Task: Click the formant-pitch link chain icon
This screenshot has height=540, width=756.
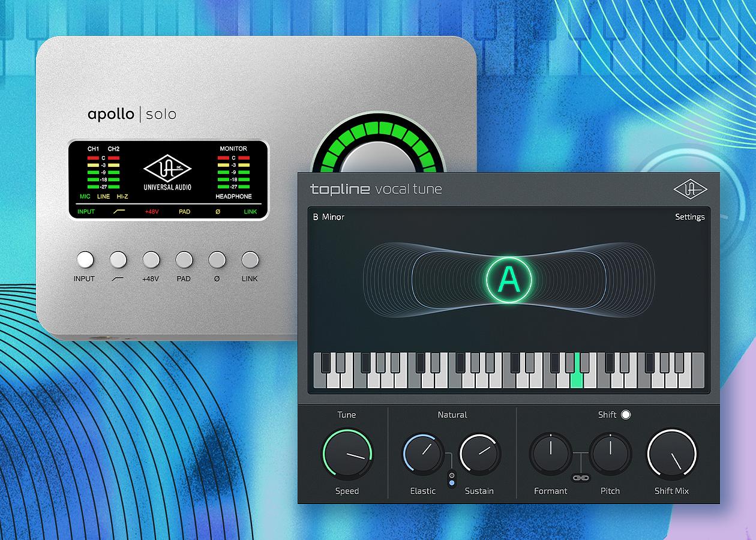Action: 580,478
